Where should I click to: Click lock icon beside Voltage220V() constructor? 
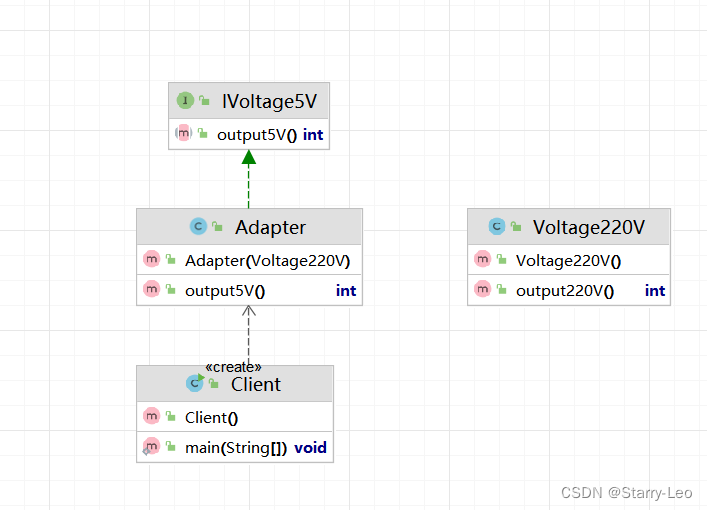501,259
